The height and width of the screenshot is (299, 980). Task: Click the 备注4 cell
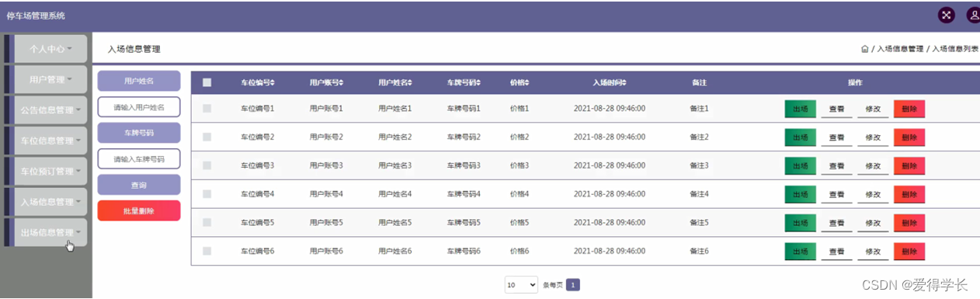click(x=699, y=194)
